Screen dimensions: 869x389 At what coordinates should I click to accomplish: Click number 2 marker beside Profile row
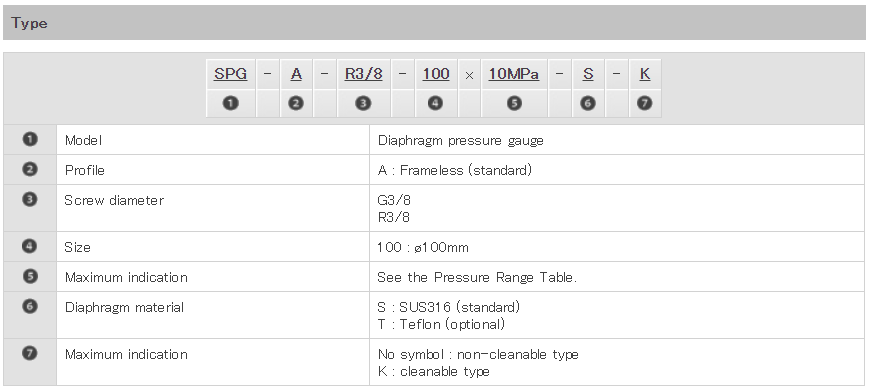pyautogui.click(x=30, y=169)
